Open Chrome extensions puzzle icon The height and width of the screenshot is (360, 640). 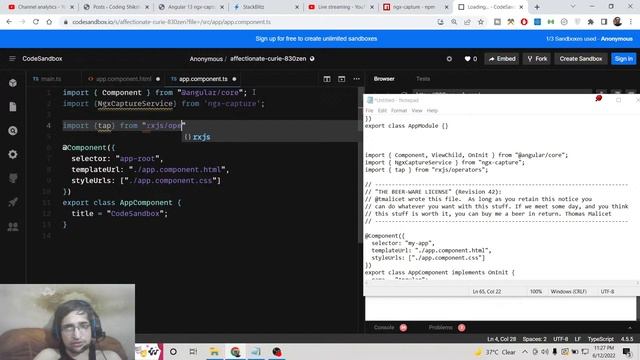coord(590,22)
